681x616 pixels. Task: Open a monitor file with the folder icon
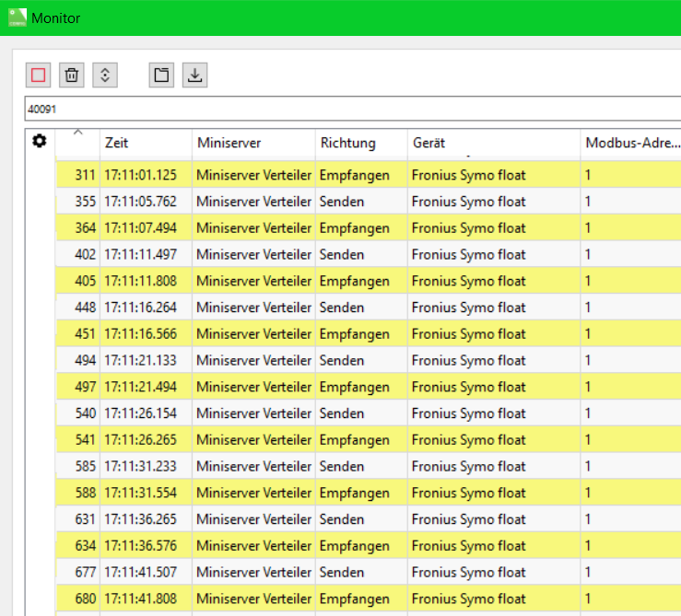click(161, 76)
